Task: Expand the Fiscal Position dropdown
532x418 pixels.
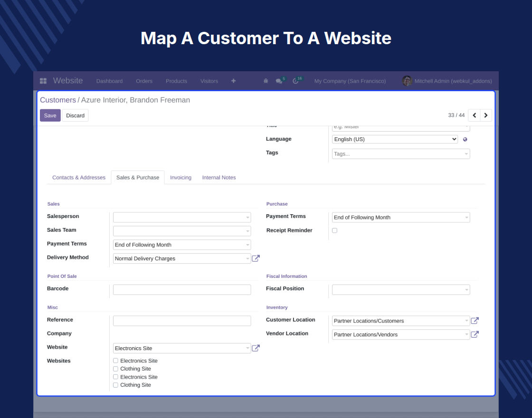Action: pyautogui.click(x=401, y=289)
